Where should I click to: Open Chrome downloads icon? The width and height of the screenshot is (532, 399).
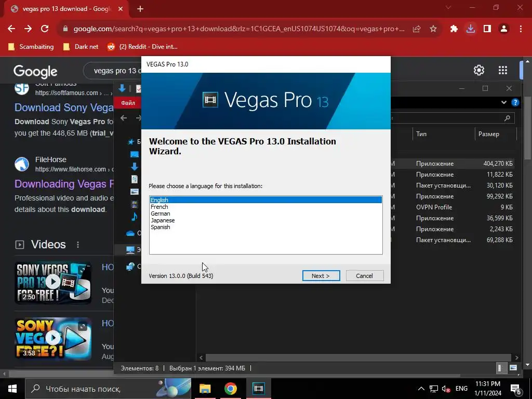tap(471, 29)
